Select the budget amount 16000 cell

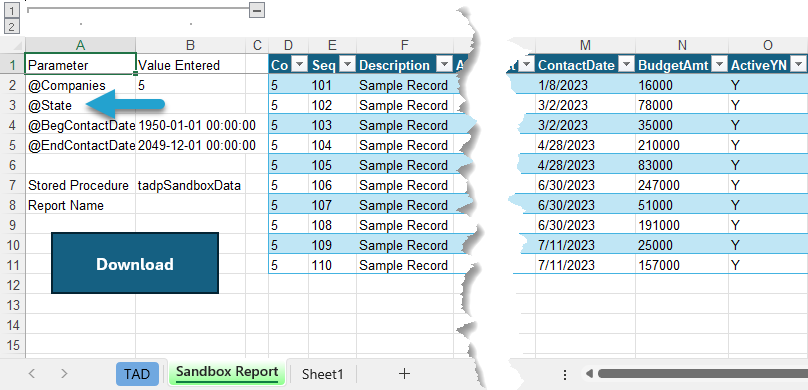682,85
